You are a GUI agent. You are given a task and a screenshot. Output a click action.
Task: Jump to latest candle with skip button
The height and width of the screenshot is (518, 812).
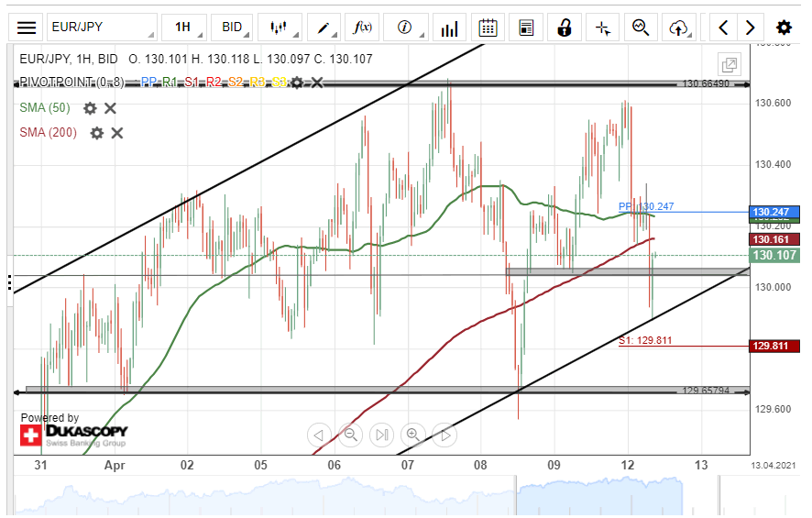[x=382, y=435]
